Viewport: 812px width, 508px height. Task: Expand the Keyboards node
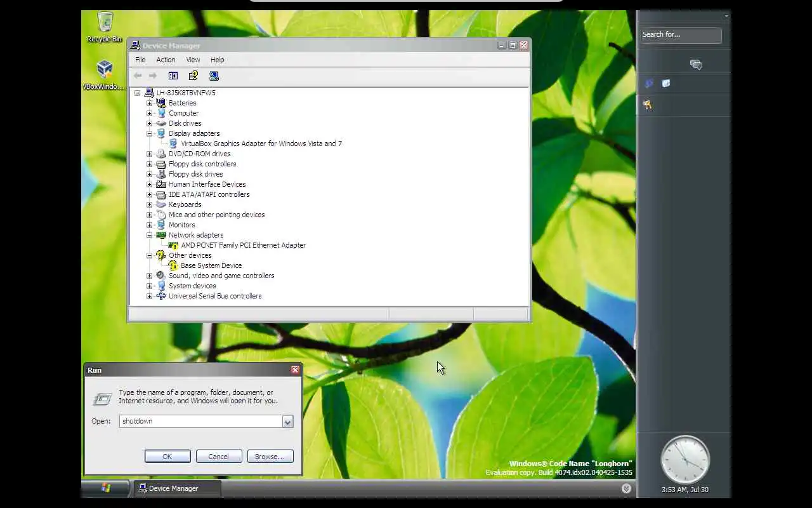click(x=149, y=204)
